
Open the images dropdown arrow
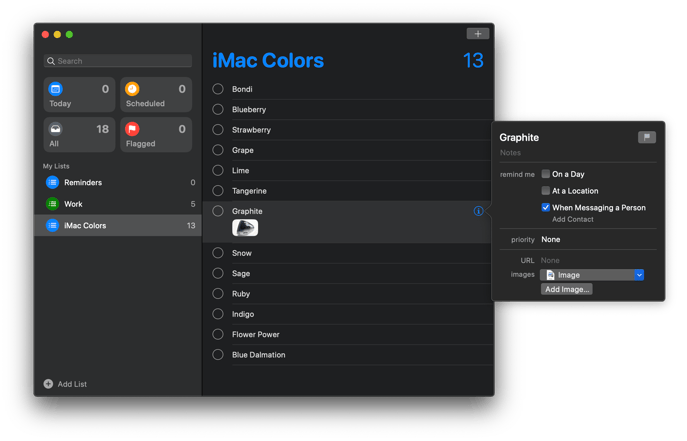639,275
